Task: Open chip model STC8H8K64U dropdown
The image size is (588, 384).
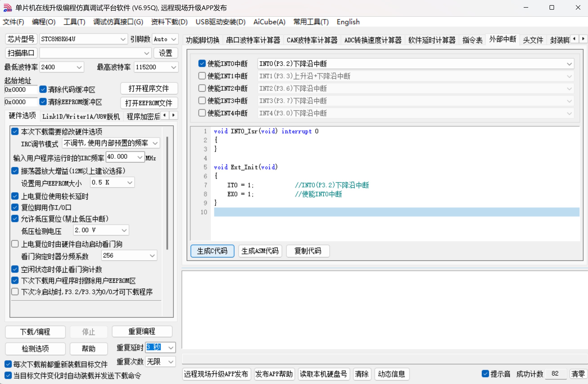Action: [x=83, y=39]
